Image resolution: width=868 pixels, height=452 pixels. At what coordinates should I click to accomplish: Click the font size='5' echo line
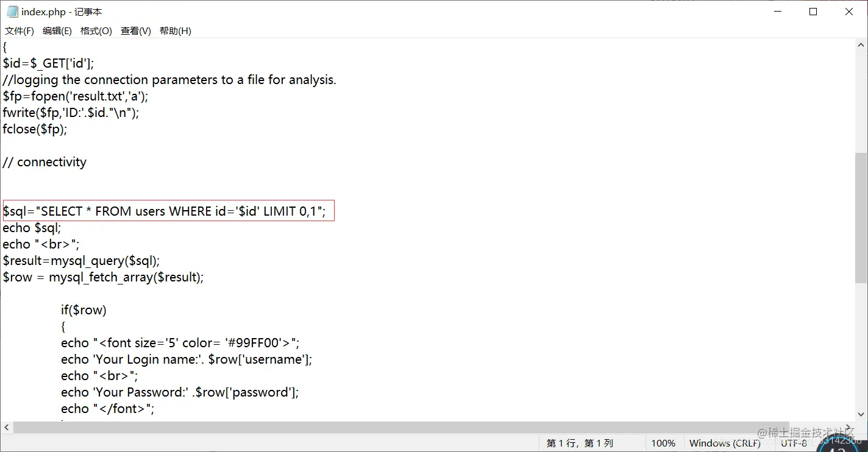click(x=180, y=343)
